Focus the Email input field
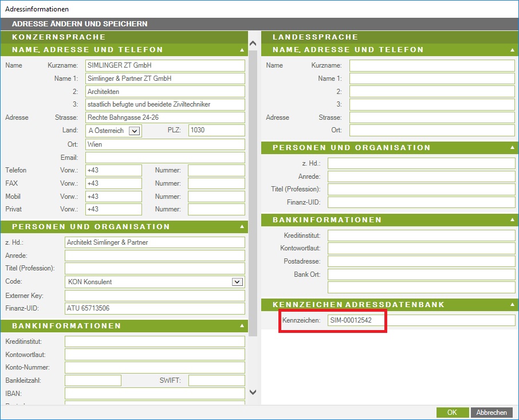This screenshot has width=519, height=420. tap(165, 158)
